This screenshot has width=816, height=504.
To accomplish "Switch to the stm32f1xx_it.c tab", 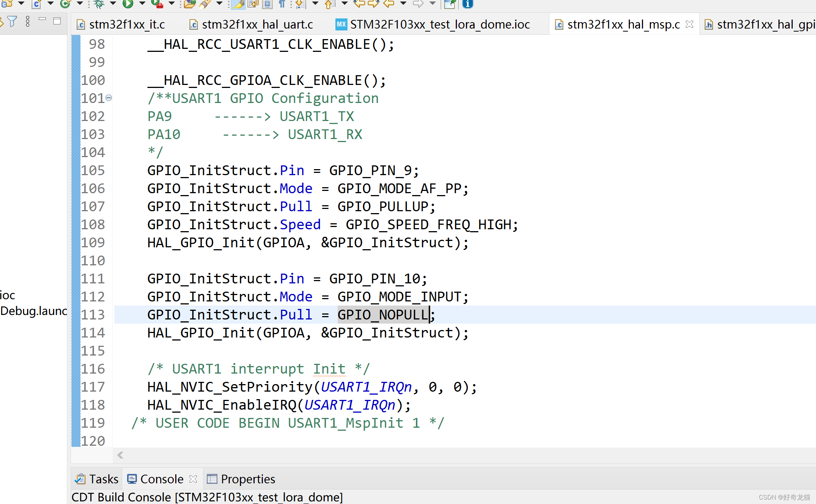I will tap(121, 24).
